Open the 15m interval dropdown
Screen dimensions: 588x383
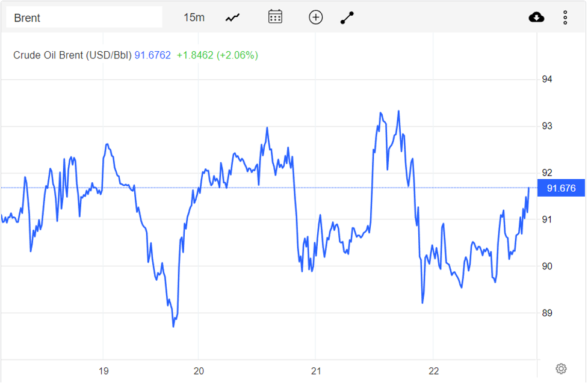pos(194,17)
